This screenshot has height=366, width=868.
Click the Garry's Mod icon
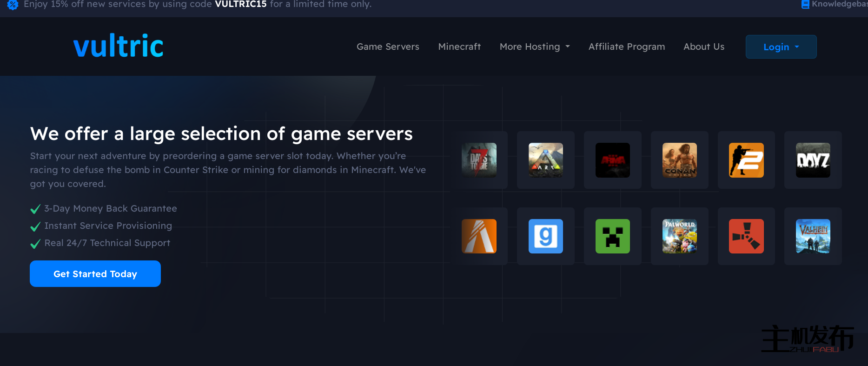[546, 236]
